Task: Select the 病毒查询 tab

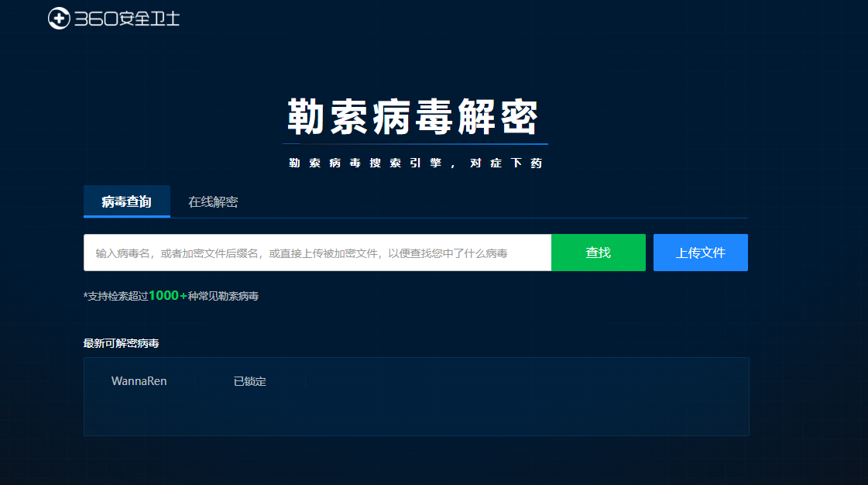Action: coord(126,201)
